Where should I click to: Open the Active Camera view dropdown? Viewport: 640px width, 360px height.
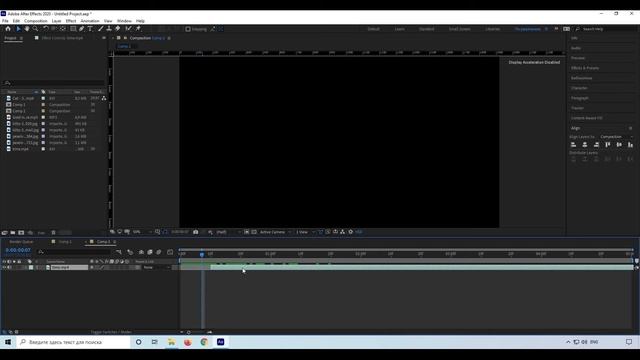[x=276, y=232]
